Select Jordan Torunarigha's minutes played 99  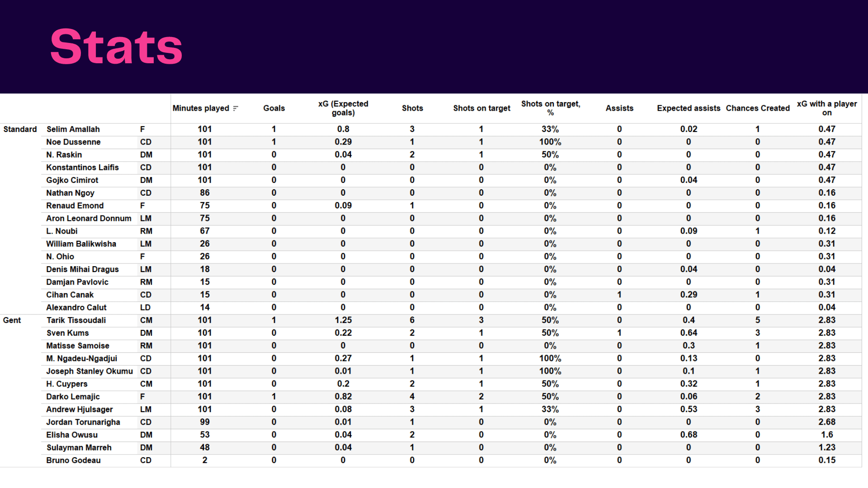[x=205, y=422]
